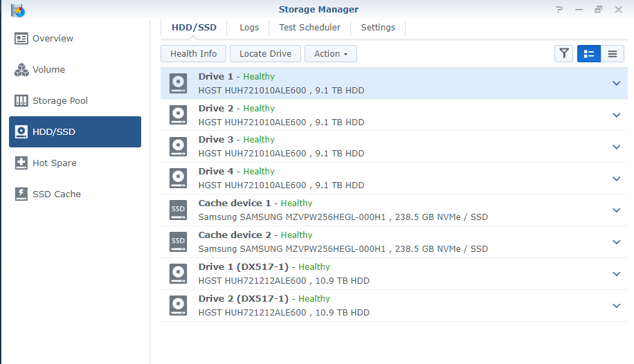Open Storage Pool in the sidebar
This screenshot has width=634, height=364.
pyautogui.click(x=75, y=101)
